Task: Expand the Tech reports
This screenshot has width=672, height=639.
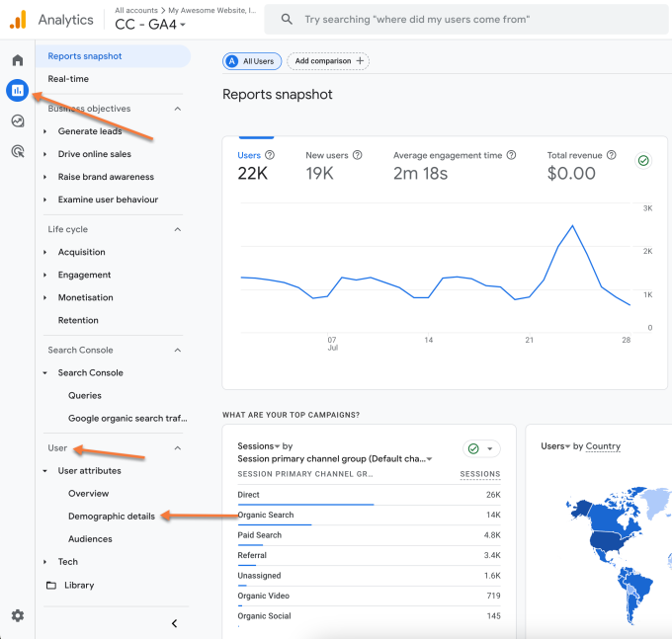Action: coord(45,562)
